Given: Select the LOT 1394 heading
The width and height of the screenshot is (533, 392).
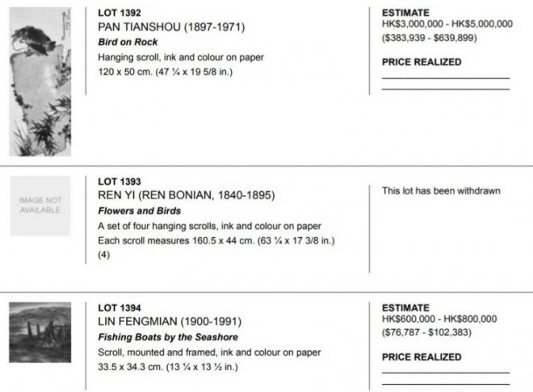Looking at the screenshot, I should click(x=120, y=307).
